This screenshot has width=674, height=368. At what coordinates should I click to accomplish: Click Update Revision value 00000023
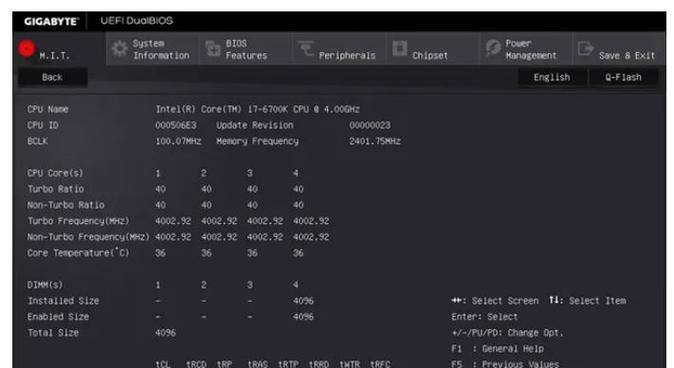370,125
